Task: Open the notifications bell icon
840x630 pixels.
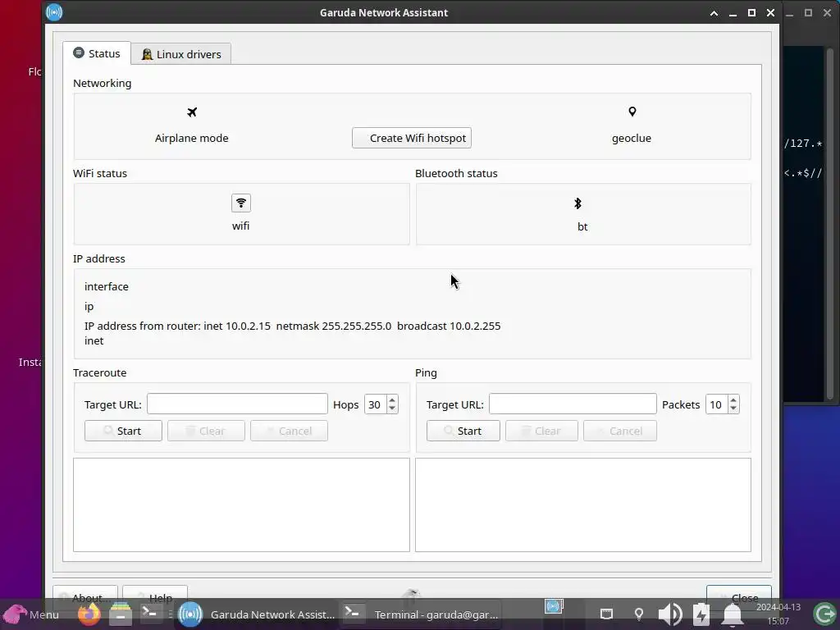Action: pyautogui.click(x=733, y=614)
